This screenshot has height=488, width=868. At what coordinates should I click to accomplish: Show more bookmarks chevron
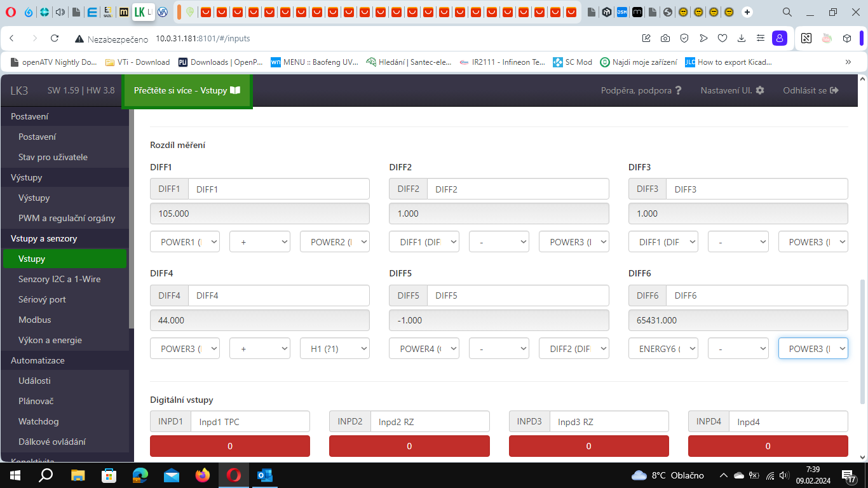tap(848, 62)
